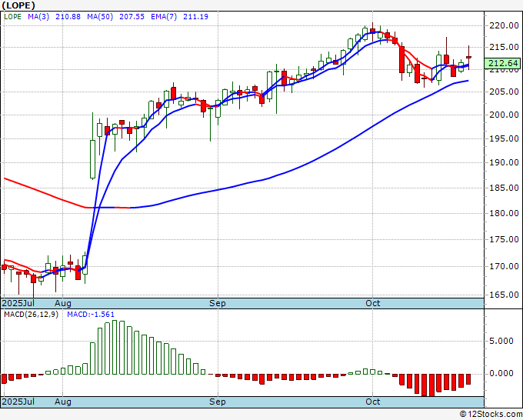Click the 170.00 price axis label
This screenshot has height=420, width=523.
504,267
